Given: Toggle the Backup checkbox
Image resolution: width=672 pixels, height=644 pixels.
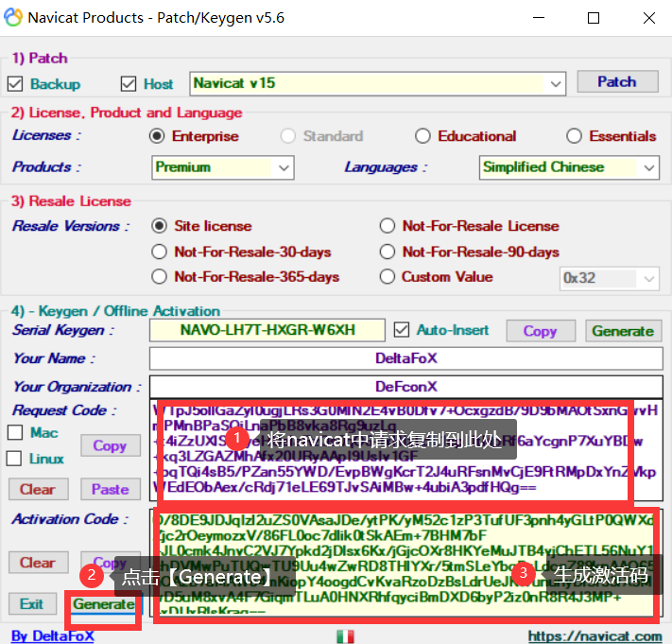Looking at the screenshot, I should (x=15, y=84).
